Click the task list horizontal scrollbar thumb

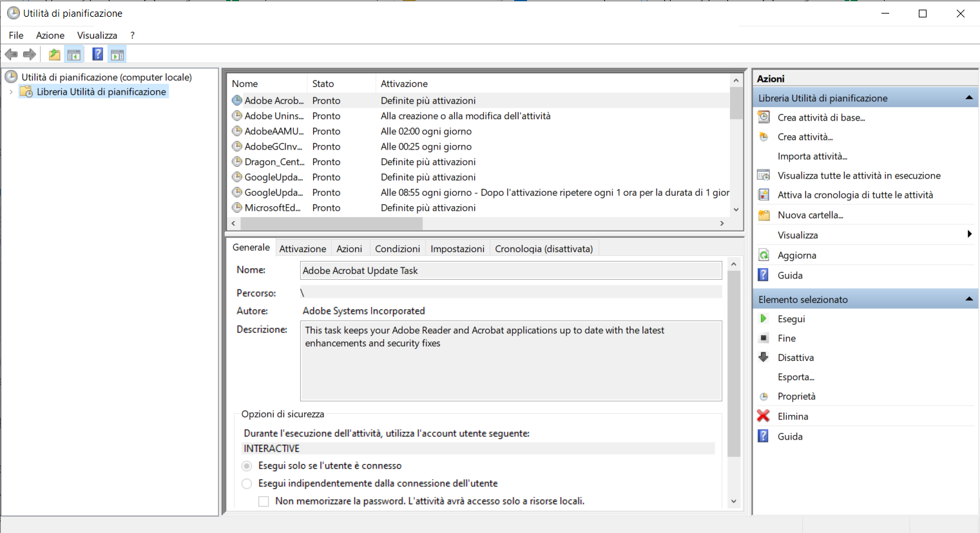coord(331,223)
